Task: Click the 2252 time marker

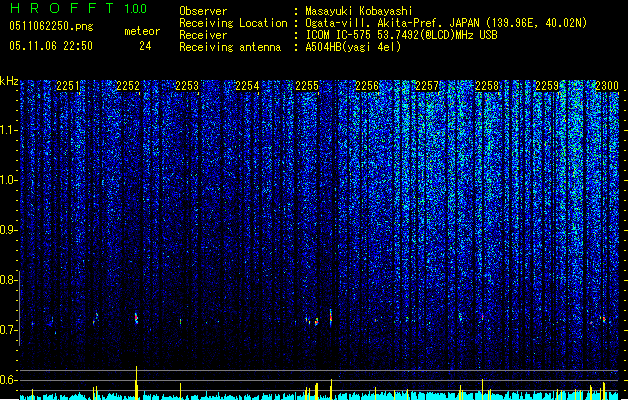Action: pos(128,86)
